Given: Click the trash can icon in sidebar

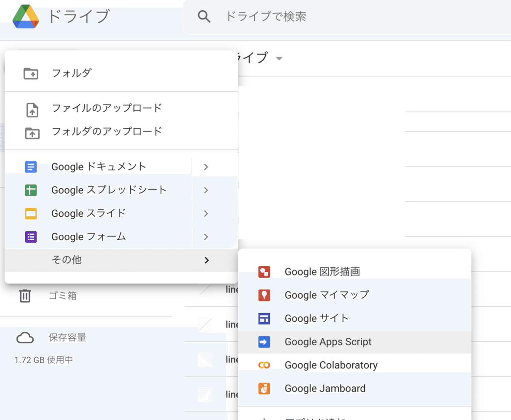Looking at the screenshot, I should tap(25, 296).
